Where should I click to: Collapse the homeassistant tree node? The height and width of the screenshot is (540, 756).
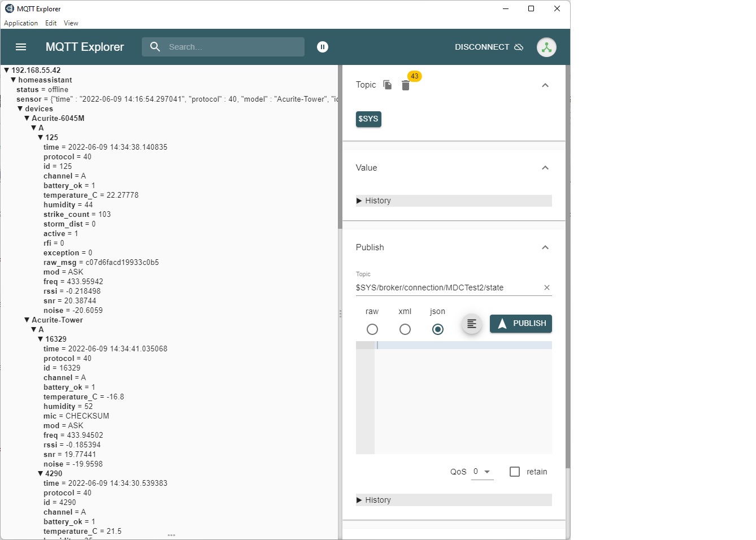(x=14, y=80)
